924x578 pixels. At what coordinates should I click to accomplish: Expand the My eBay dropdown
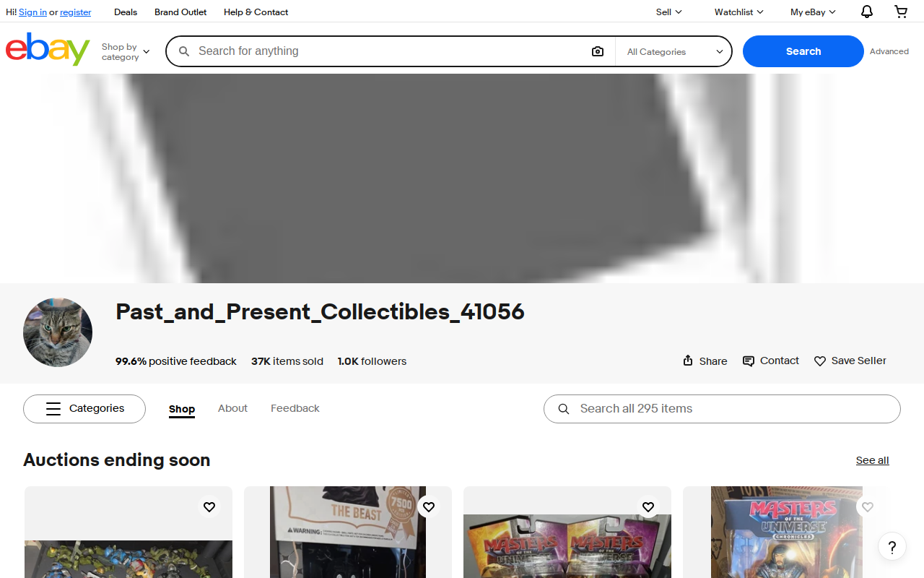(813, 12)
